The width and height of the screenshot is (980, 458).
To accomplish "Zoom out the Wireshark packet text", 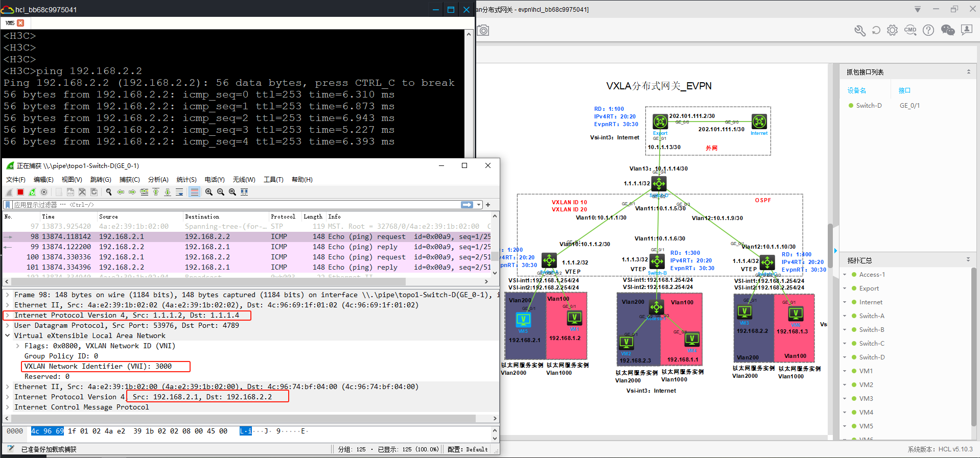I will click(x=221, y=192).
